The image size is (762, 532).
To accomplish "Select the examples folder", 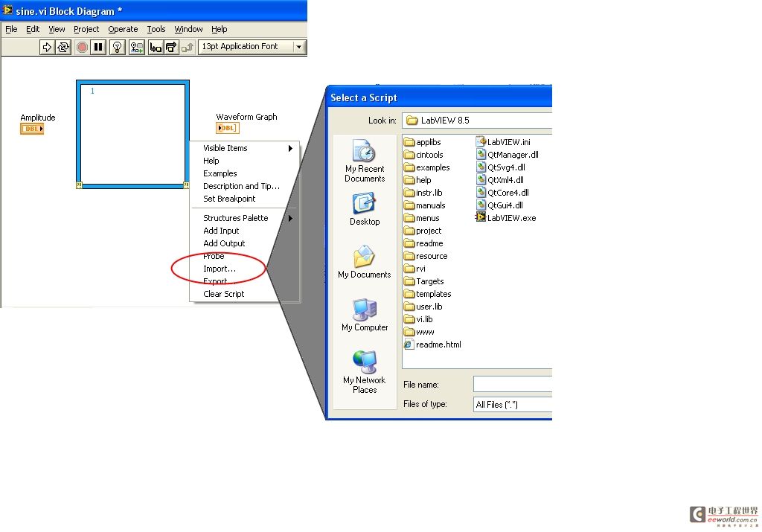I will [426, 167].
